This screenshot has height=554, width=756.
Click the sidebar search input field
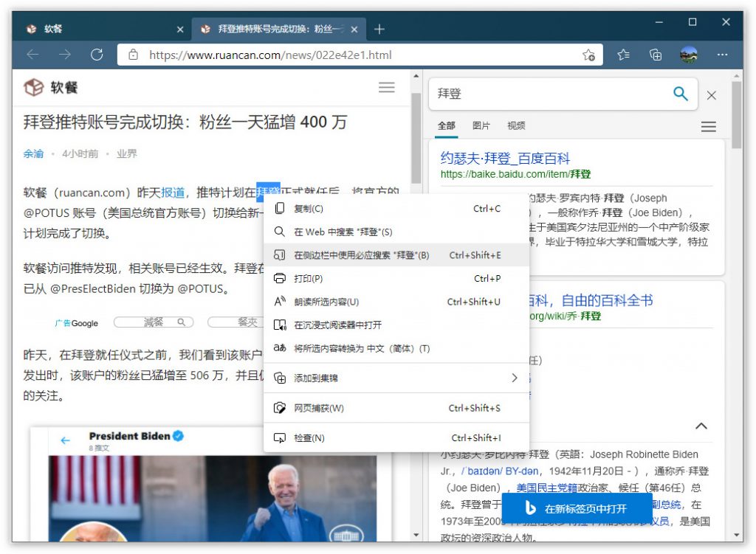(x=550, y=94)
